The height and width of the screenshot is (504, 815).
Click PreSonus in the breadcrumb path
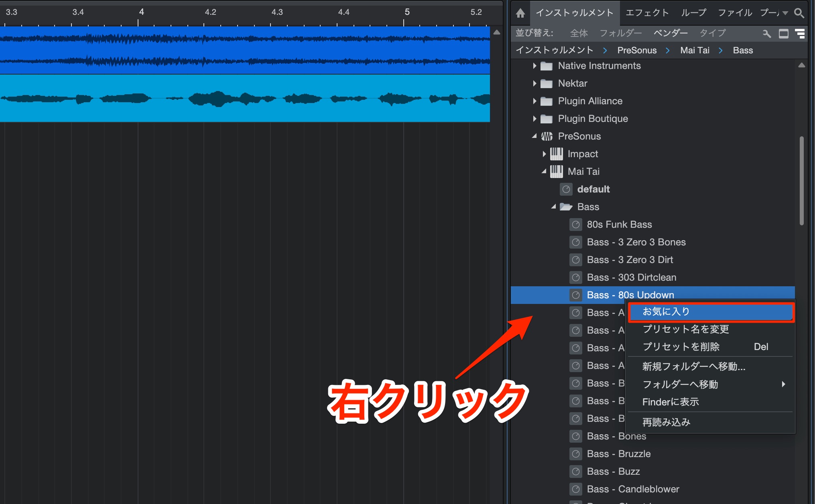tap(637, 50)
